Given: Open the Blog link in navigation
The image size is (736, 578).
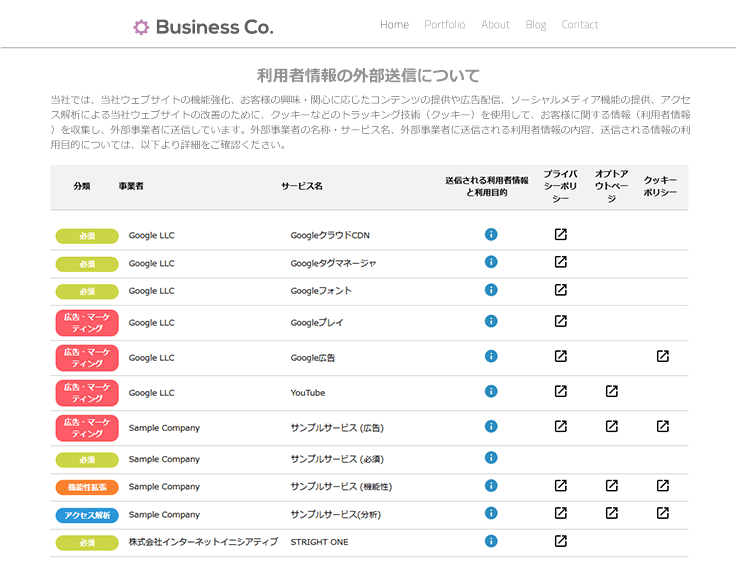Looking at the screenshot, I should click(x=536, y=25).
